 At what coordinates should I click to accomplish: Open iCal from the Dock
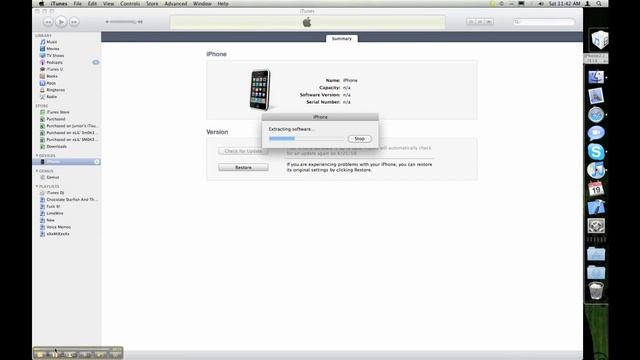[596, 189]
